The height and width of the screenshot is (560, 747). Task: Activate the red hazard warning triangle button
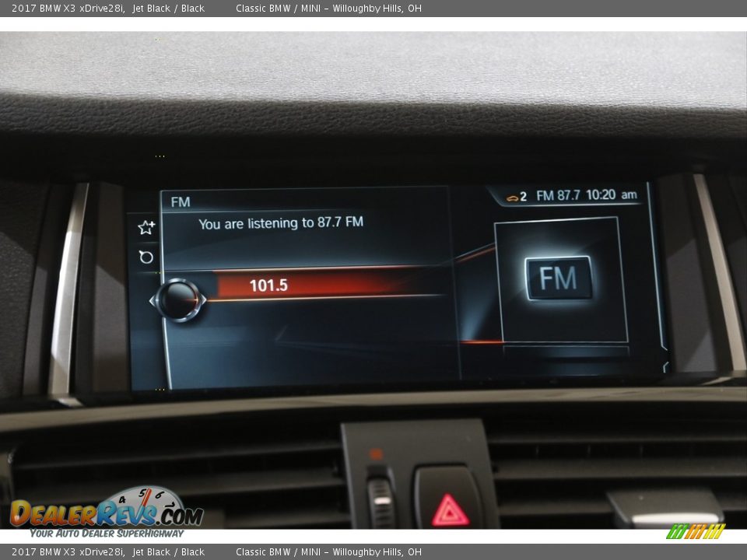pos(450,509)
